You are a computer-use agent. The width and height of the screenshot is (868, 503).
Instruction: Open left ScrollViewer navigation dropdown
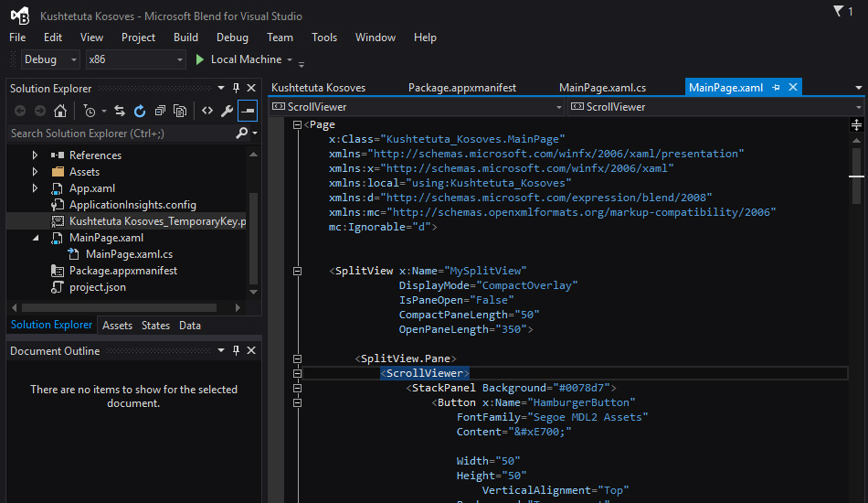pyautogui.click(x=558, y=107)
